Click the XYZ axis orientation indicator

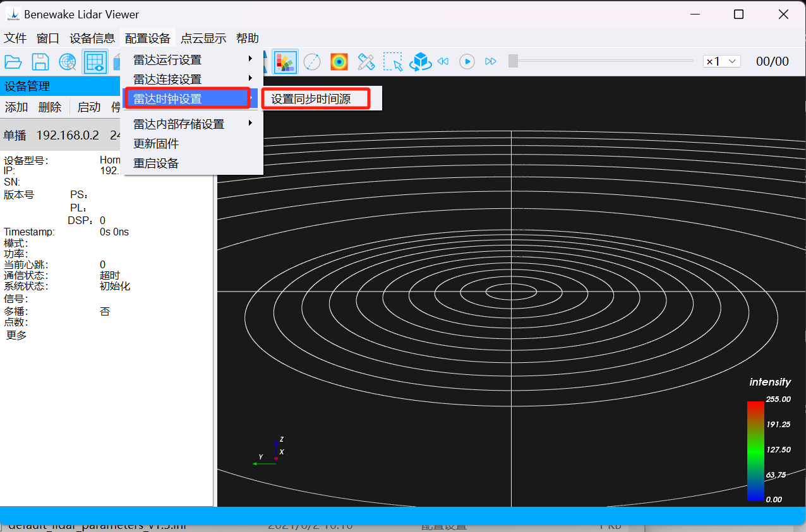tap(268, 452)
